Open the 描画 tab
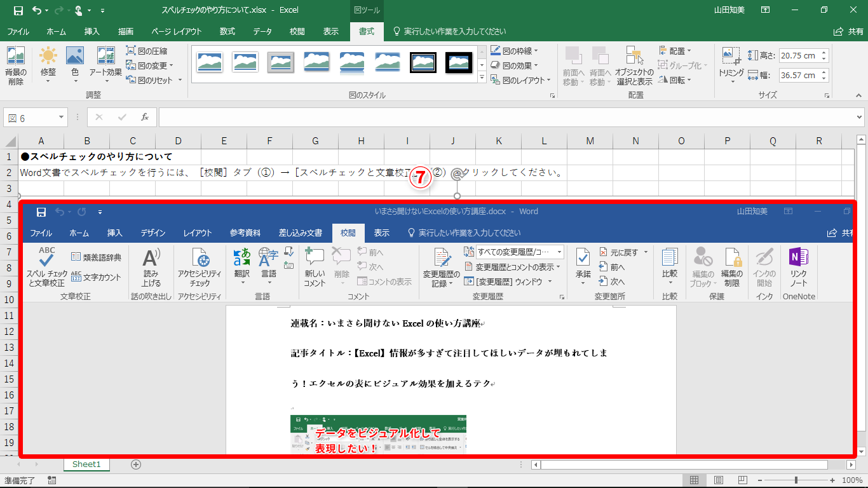 (125, 31)
